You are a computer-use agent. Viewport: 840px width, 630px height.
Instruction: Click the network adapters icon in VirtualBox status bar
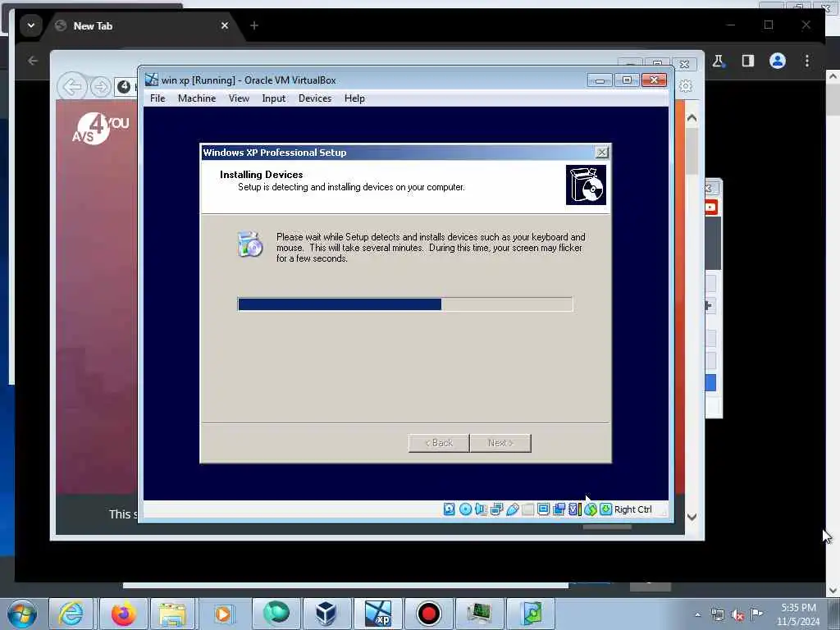(496, 509)
